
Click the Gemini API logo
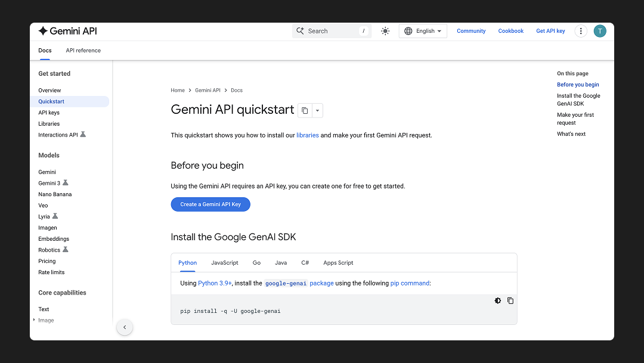(x=68, y=31)
